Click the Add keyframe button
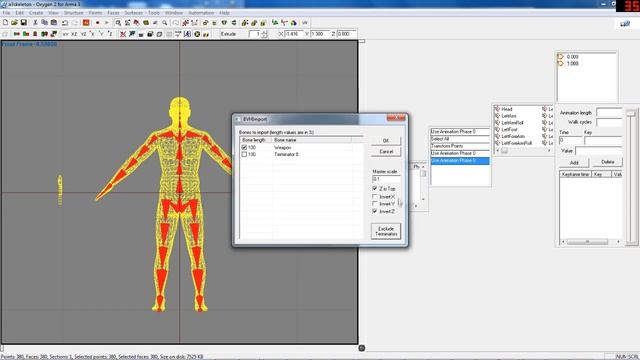 pos(574,162)
